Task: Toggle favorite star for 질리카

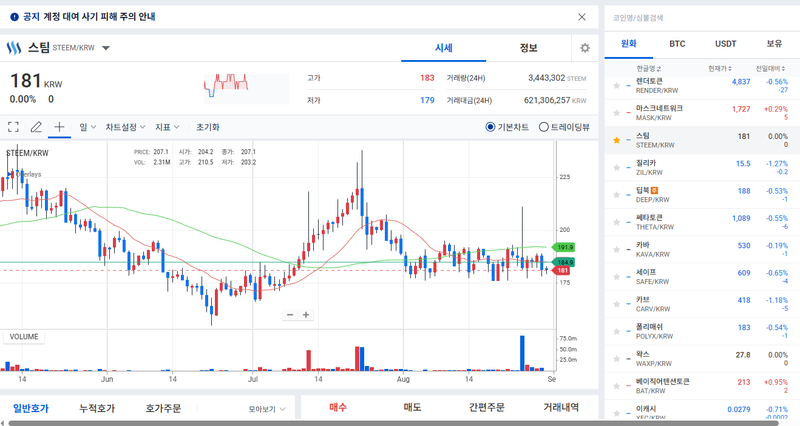Action: [x=616, y=167]
